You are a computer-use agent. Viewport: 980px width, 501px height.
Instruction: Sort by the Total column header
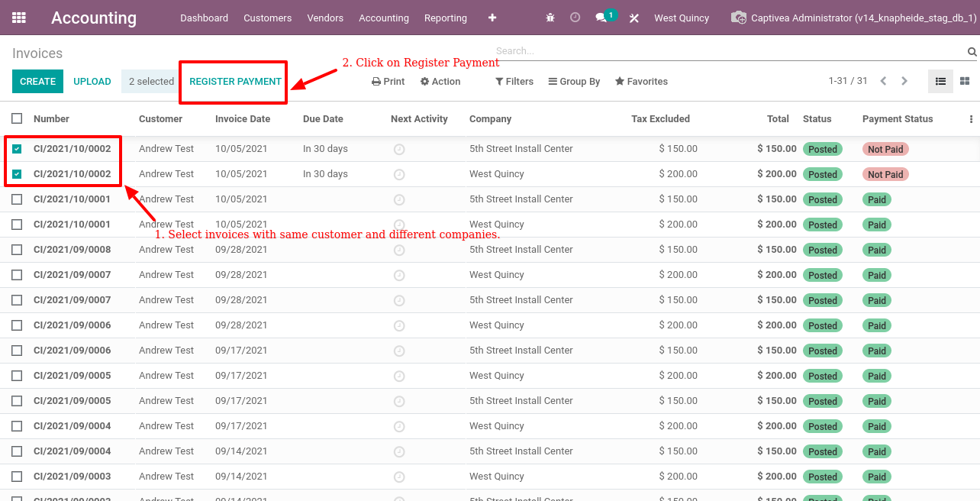pyautogui.click(x=778, y=119)
